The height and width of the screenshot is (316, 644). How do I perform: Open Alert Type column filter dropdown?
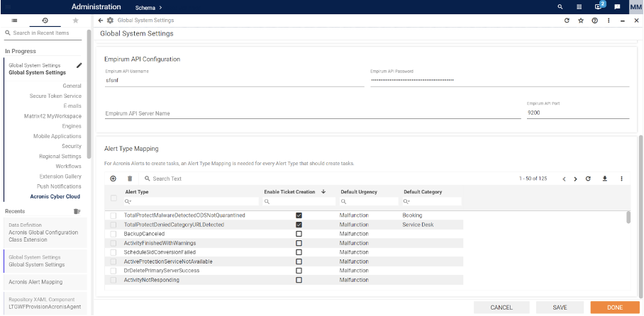(x=128, y=201)
